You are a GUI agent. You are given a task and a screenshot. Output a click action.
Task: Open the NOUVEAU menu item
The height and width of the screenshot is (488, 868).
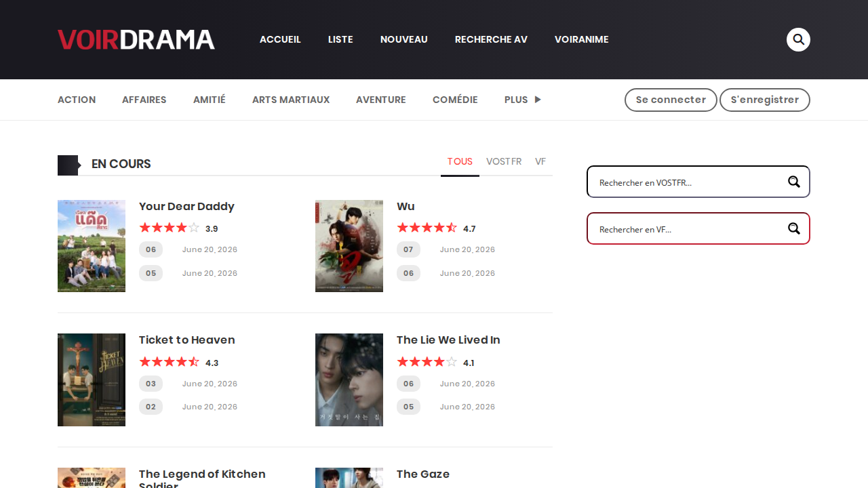click(404, 39)
